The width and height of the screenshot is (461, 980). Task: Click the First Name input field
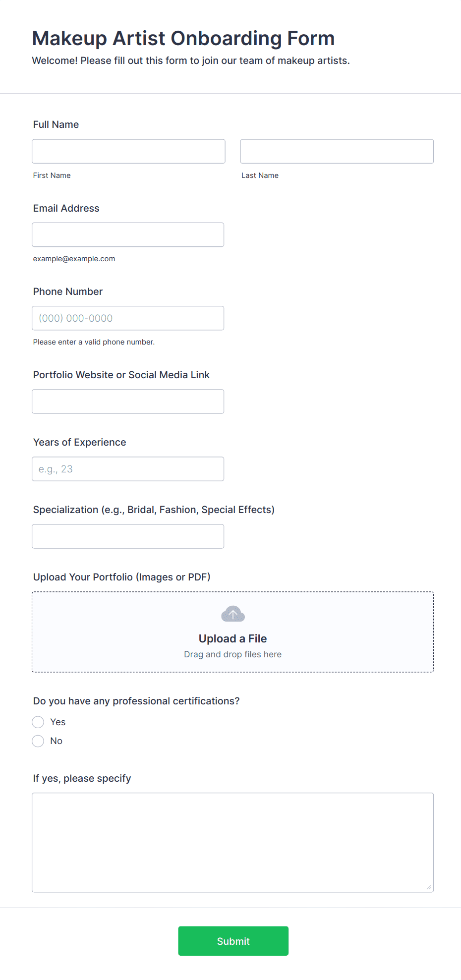pos(128,151)
